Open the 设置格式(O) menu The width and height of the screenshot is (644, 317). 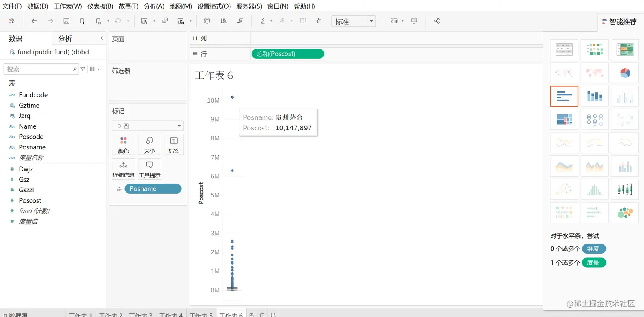(214, 6)
